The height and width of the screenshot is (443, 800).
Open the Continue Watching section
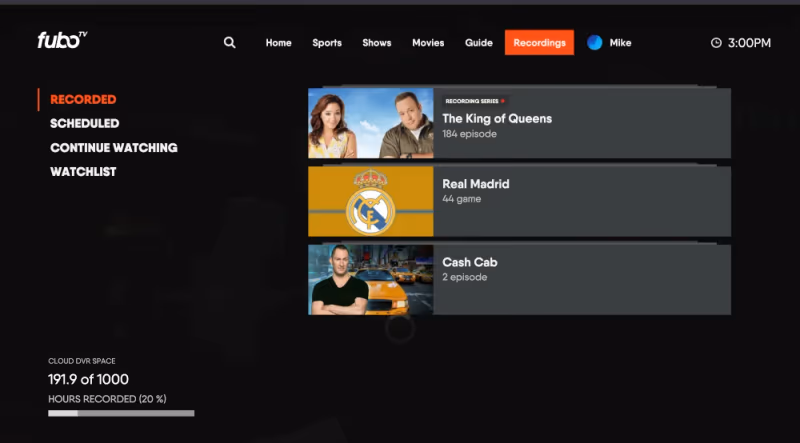tap(114, 147)
